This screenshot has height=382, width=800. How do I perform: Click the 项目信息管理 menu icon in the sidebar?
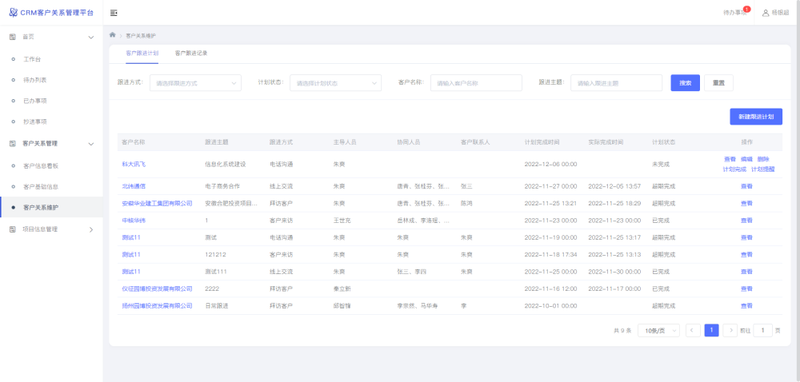(x=13, y=230)
